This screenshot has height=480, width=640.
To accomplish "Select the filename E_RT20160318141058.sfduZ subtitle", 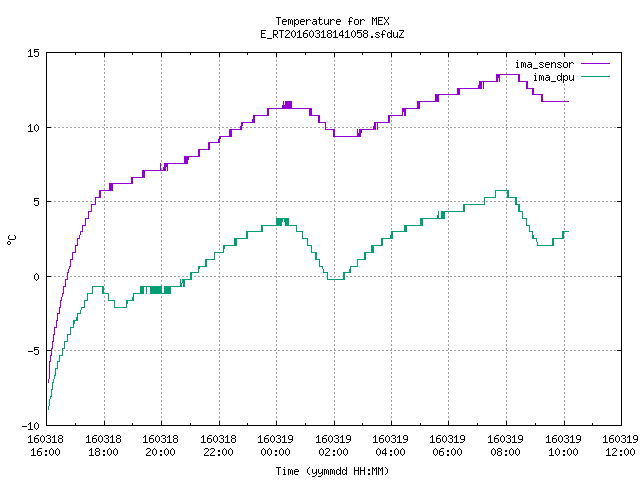I will (332, 34).
